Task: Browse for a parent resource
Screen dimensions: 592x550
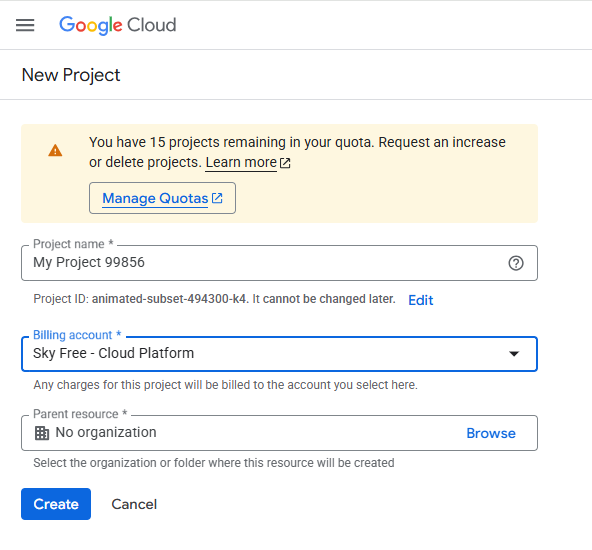Action: pyautogui.click(x=491, y=433)
